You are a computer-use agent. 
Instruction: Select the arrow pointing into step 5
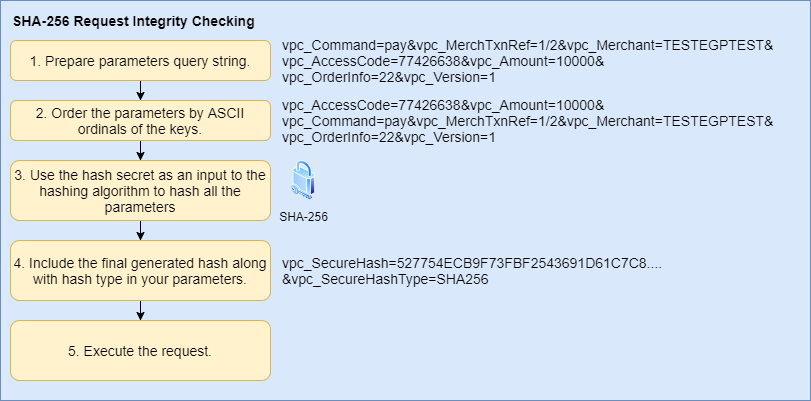point(140,310)
